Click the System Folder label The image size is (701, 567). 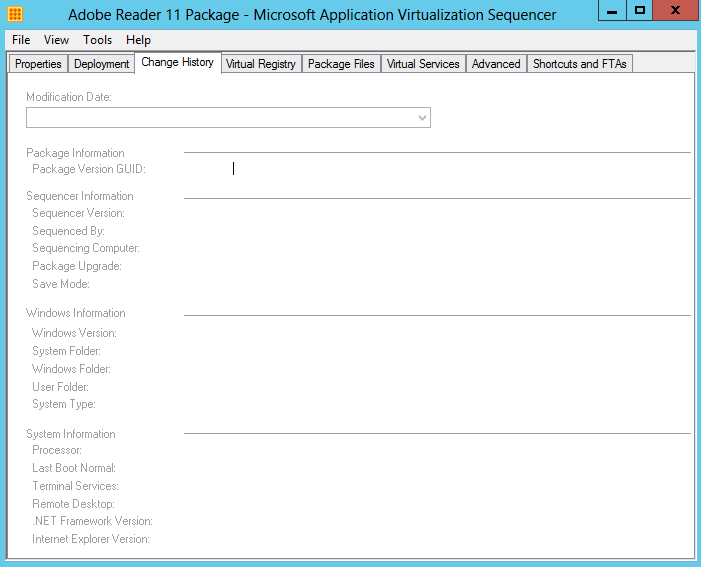[66, 351]
